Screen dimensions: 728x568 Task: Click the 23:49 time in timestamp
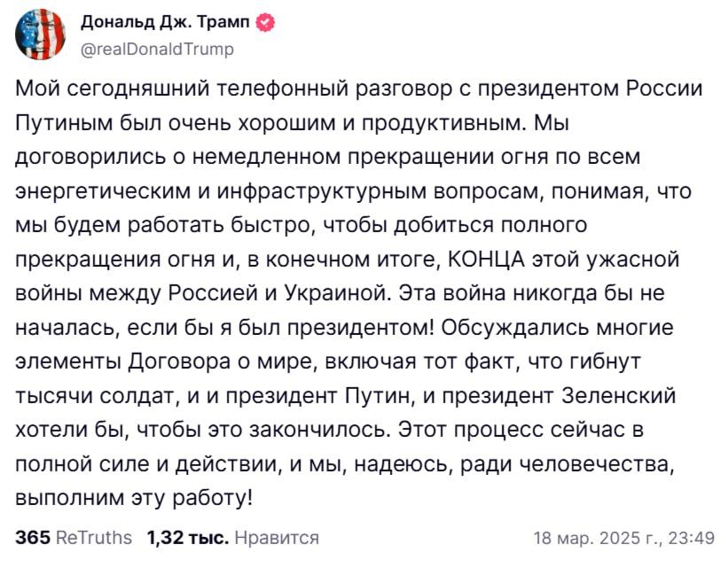pos(692,537)
